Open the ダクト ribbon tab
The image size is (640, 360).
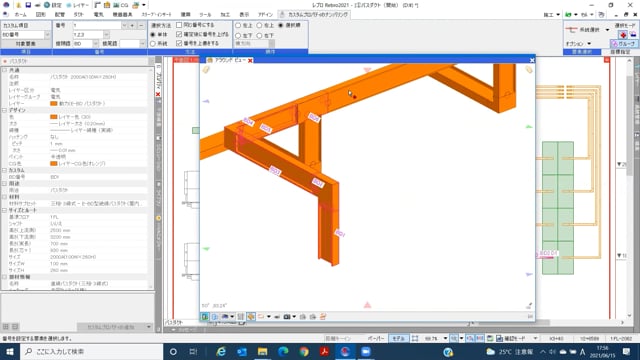point(79,15)
